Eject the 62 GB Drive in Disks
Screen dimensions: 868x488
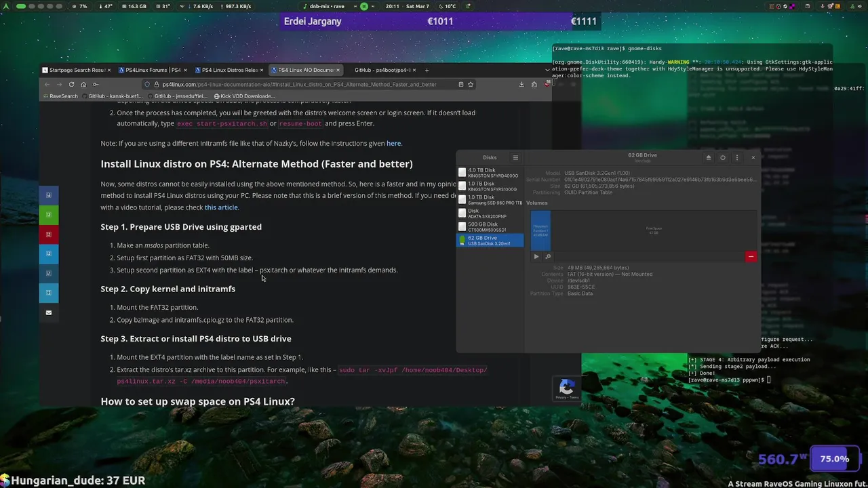pyautogui.click(x=709, y=157)
